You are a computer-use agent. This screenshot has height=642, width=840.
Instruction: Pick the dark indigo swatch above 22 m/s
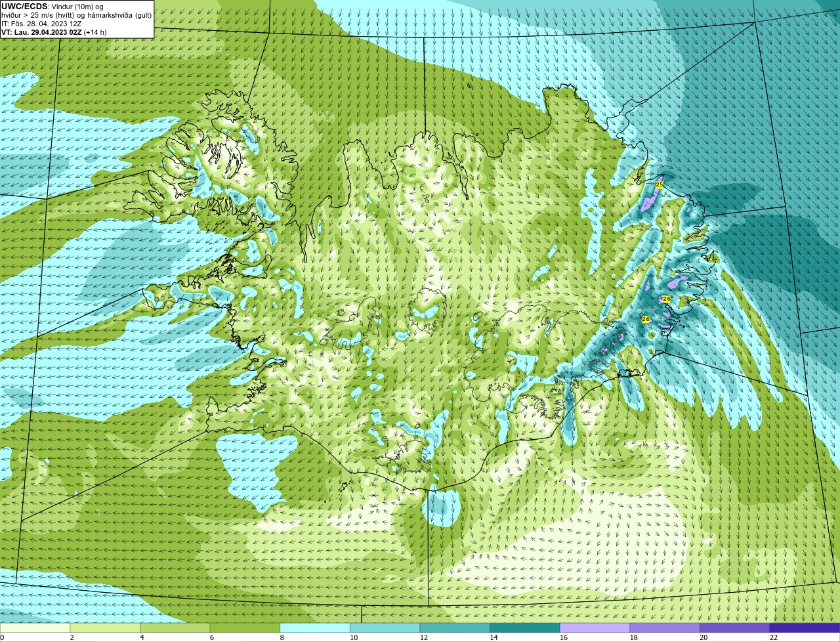point(805,628)
